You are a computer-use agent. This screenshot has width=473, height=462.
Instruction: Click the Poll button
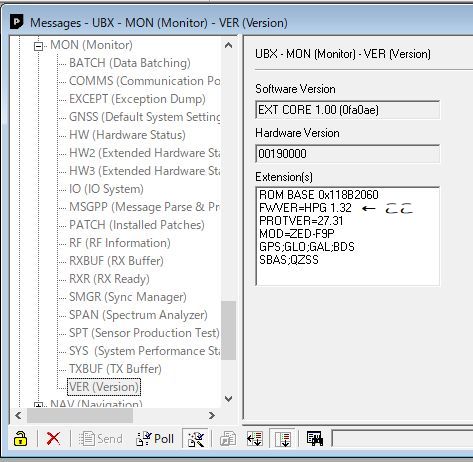155,439
